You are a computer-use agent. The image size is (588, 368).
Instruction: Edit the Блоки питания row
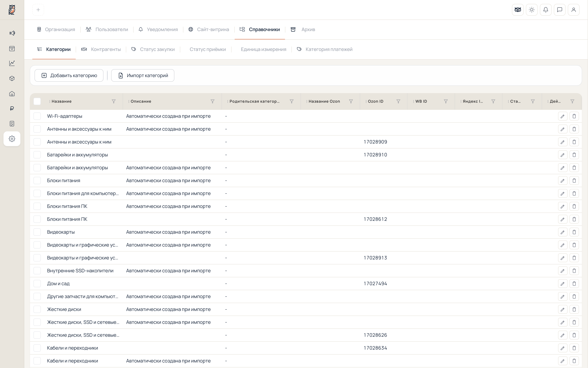[562, 181]
